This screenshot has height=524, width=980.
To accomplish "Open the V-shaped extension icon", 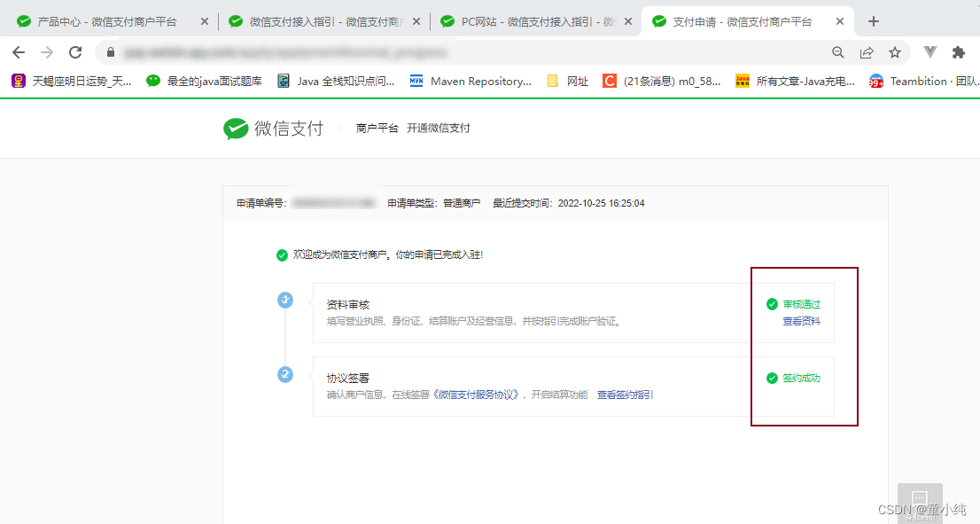I will [x=930, y=52].
